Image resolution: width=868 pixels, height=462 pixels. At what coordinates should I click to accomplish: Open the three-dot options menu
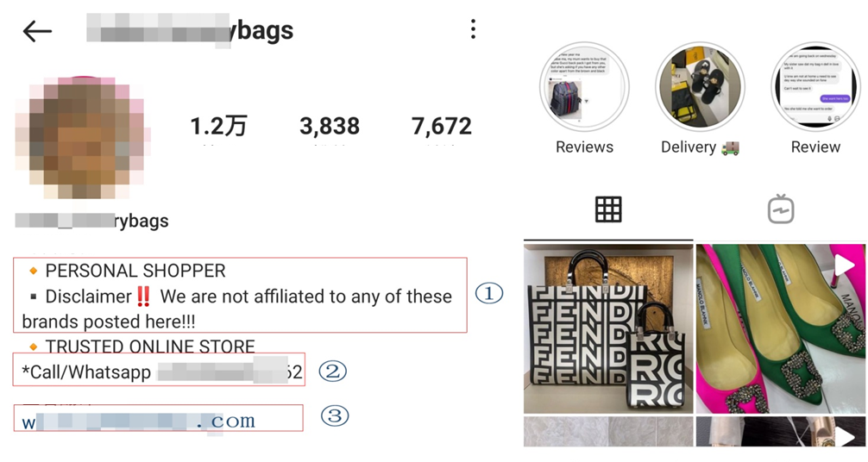click(x=473, y=29)
